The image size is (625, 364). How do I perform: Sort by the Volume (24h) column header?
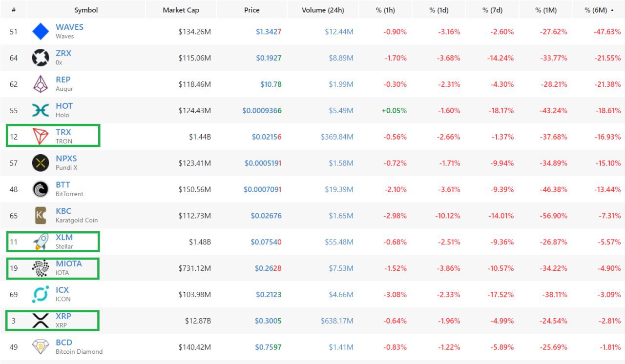[x=323, y=10]
